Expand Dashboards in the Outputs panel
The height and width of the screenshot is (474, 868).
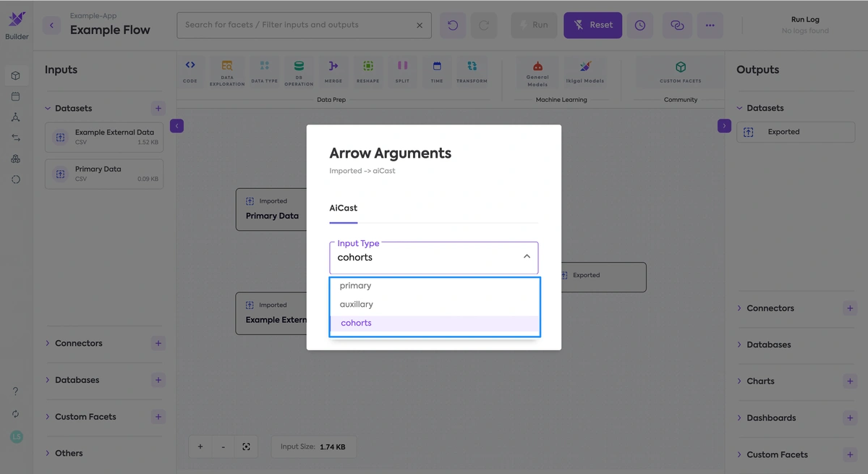point(739,418)
